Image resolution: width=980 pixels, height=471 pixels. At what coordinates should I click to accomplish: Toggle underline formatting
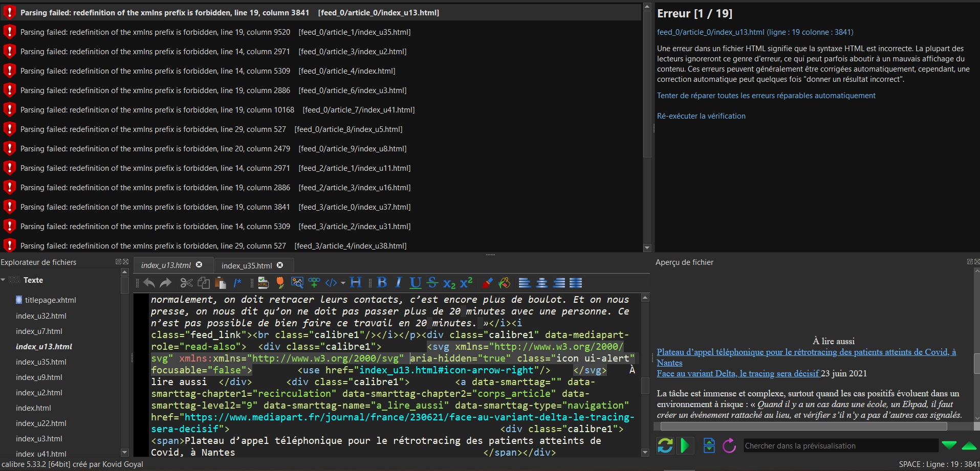click(x=416, y=283)
